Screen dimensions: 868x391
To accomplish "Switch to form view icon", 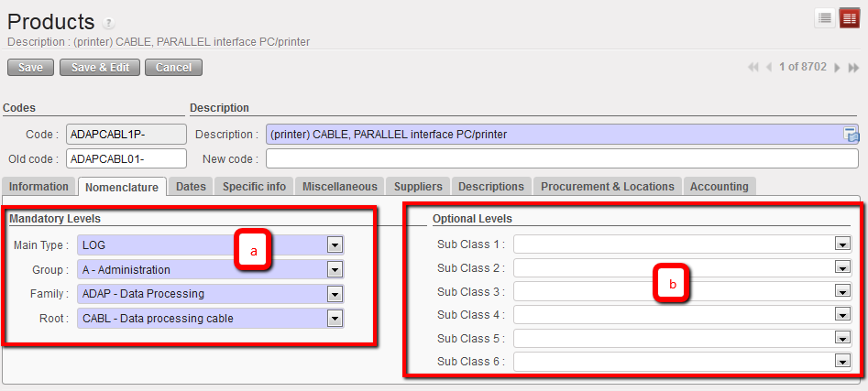I will tap(849, 19).
